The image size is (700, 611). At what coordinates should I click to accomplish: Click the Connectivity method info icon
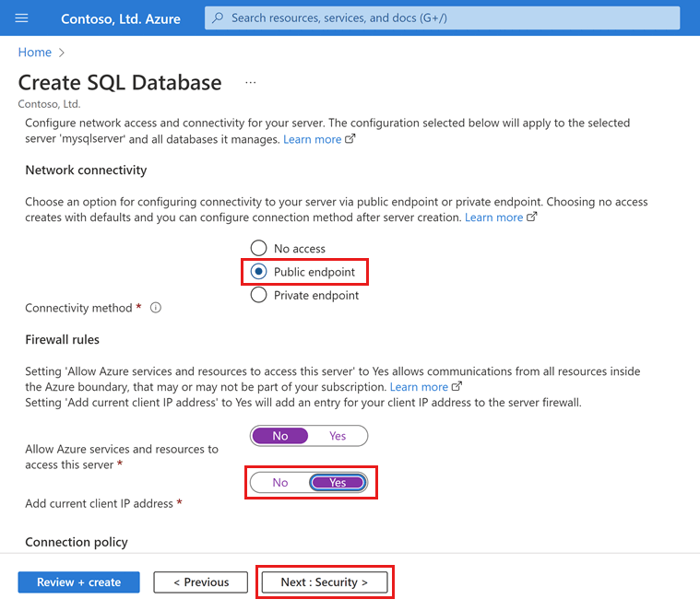[x=155, y=308]
